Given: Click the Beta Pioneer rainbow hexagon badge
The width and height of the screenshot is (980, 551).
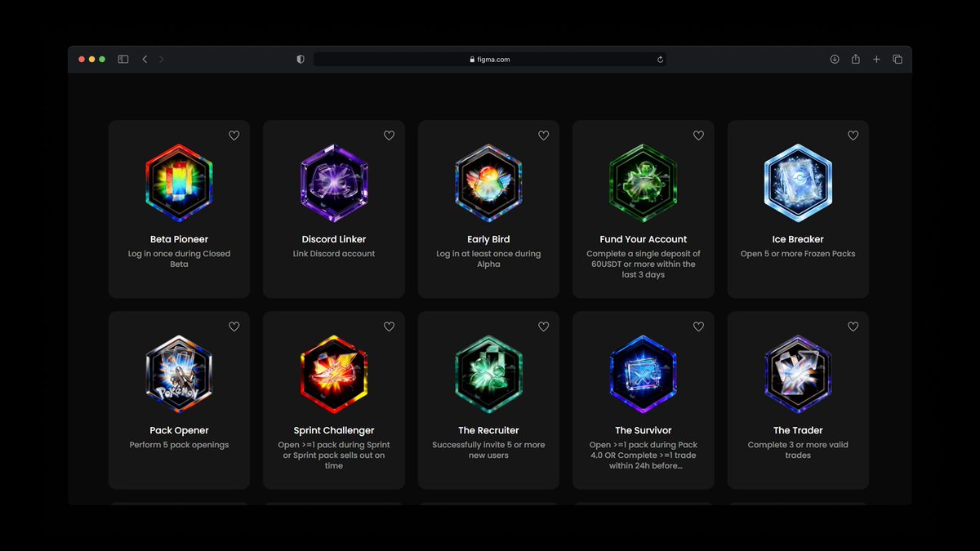Looking at the screenshot, I should (179, 183).
